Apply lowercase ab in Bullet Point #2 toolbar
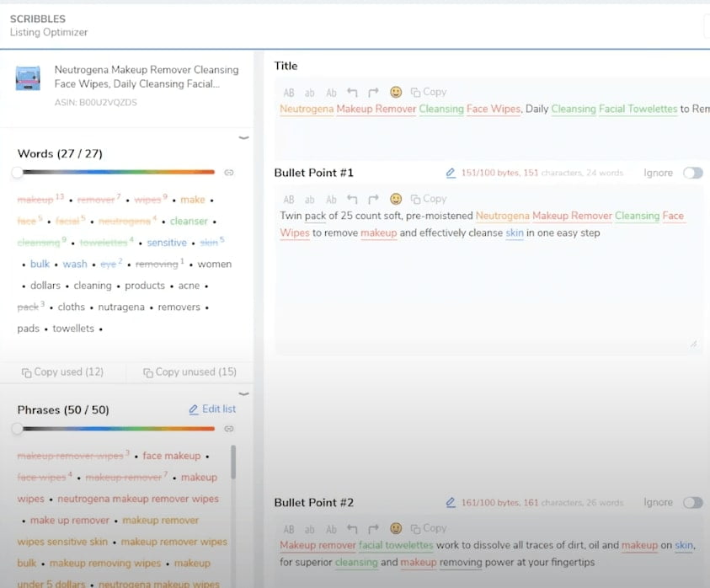This screenshot has width=710, height=588. pyautogui.click(x=310, y=530)
